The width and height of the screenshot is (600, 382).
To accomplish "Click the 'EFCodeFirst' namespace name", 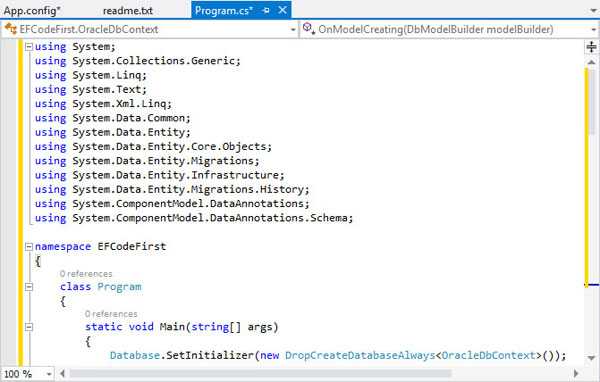I will [132, 247].
